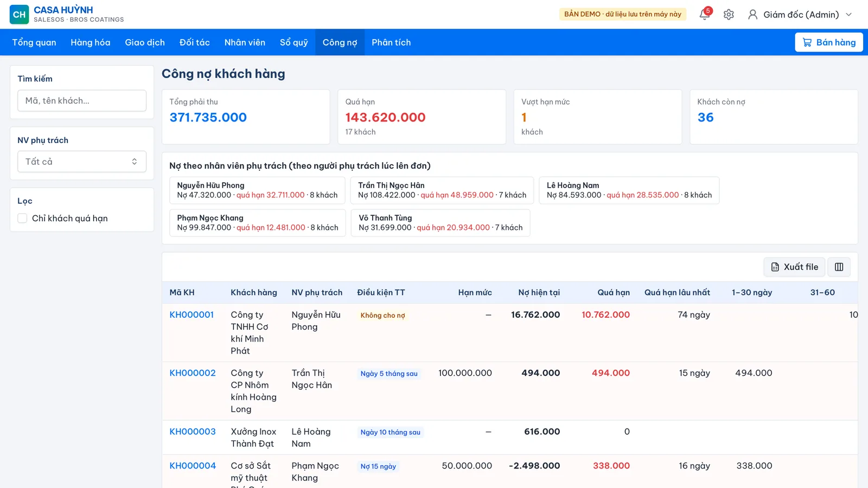Click the Nợ 15 ngày badge
The height and width of the screenshot is (488, 868).
(378, 467)
